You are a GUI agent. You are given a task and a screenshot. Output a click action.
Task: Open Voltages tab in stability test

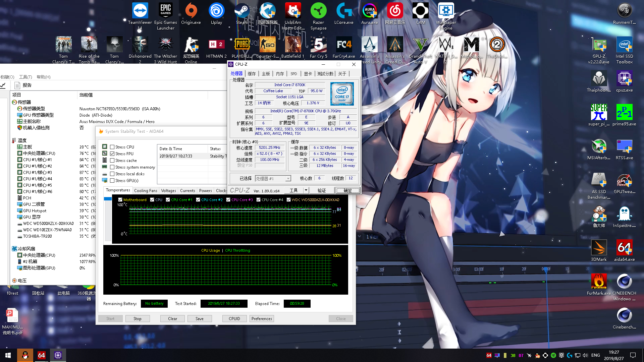coord(168,190)
